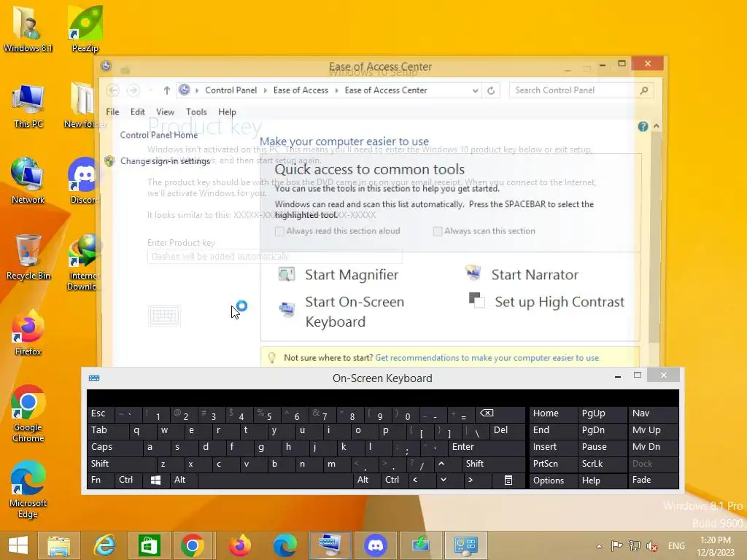Viewport: 747px width, 560px height.
Task: Toggle the right Shift key on the keyboard
Action: pyautogui.click(x=493, y=464)
